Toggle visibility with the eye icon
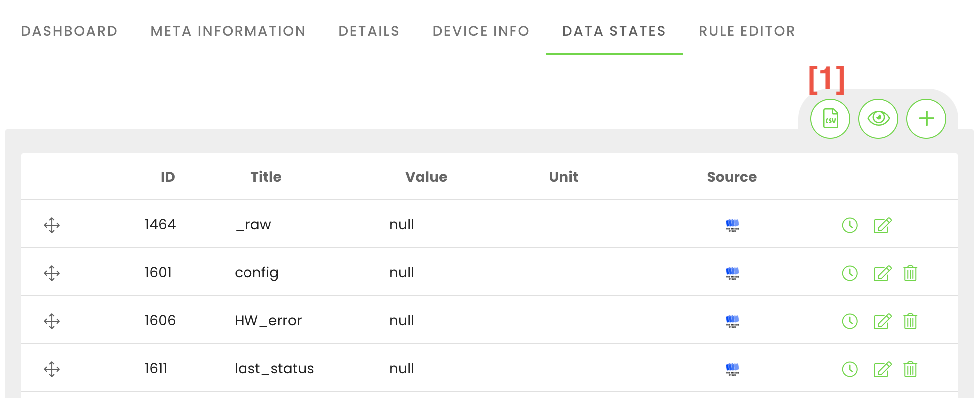 coord(878,119)
